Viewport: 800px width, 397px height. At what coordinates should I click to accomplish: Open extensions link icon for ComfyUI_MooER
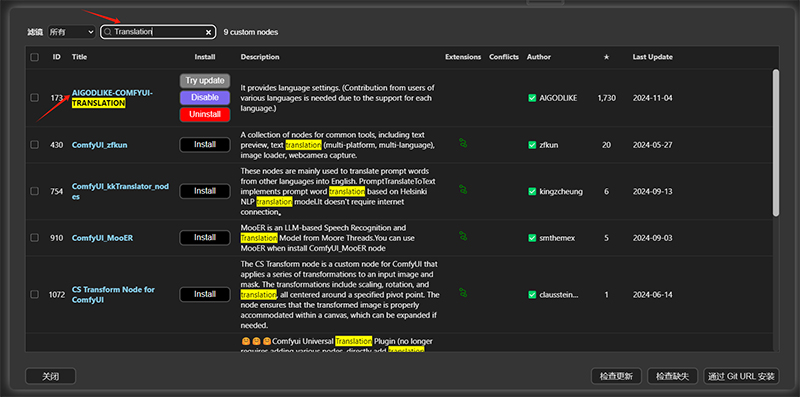463,236
